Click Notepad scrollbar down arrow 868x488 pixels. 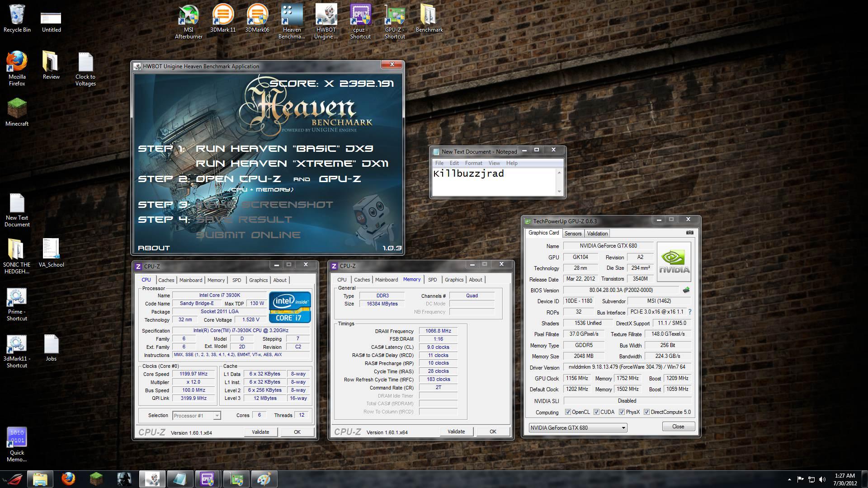coord(559,192)
